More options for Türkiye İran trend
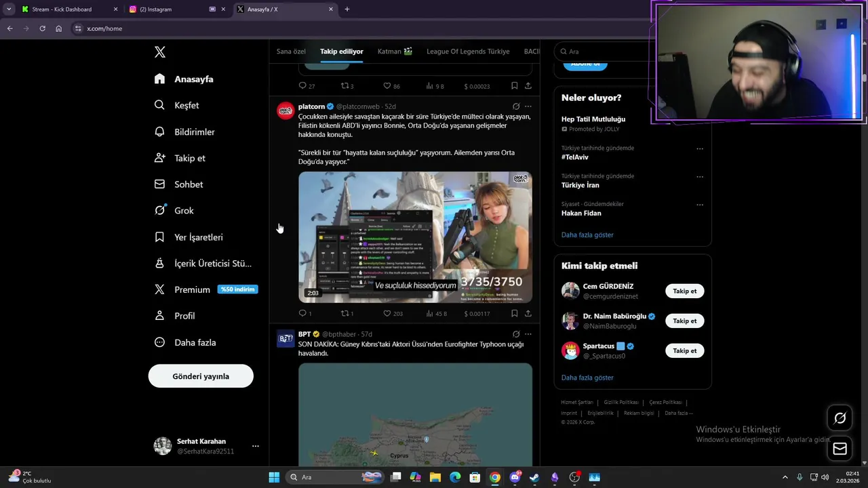Viewport: 868px width, 488px height. pos(700,176)
